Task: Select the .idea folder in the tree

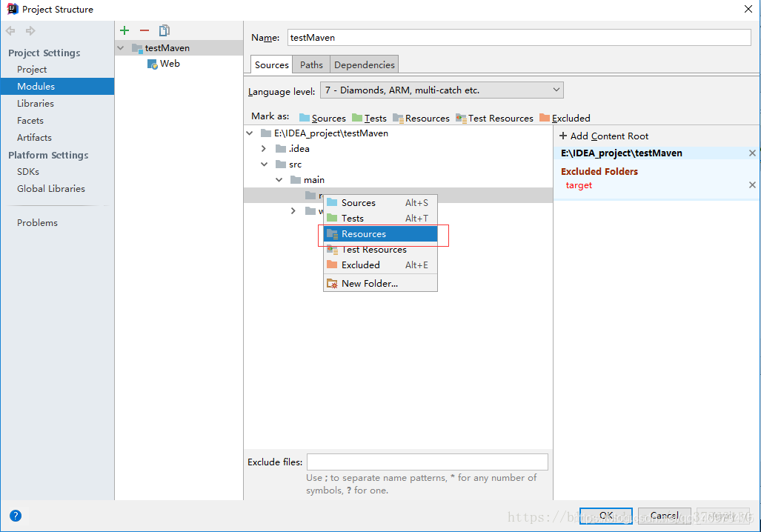Action: coord(299,148)
